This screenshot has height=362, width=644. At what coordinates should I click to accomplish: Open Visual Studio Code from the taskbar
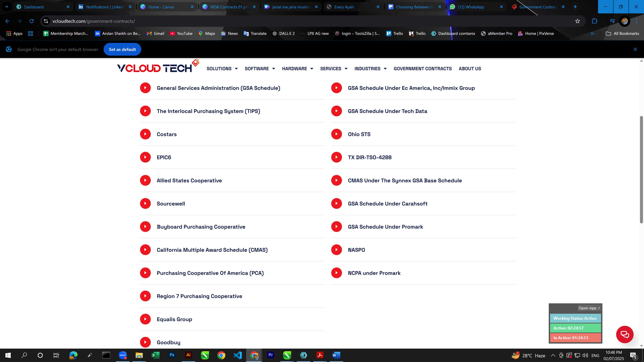[x=238, y=355]
